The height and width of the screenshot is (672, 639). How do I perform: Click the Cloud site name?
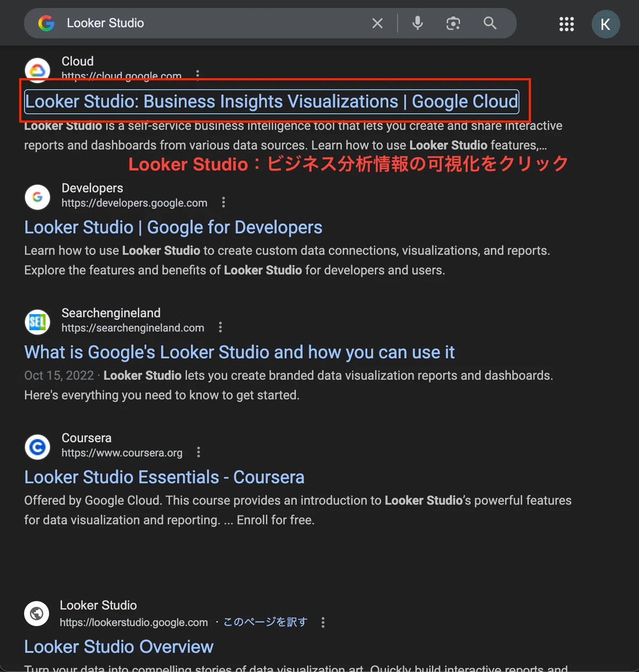point(78,61)
